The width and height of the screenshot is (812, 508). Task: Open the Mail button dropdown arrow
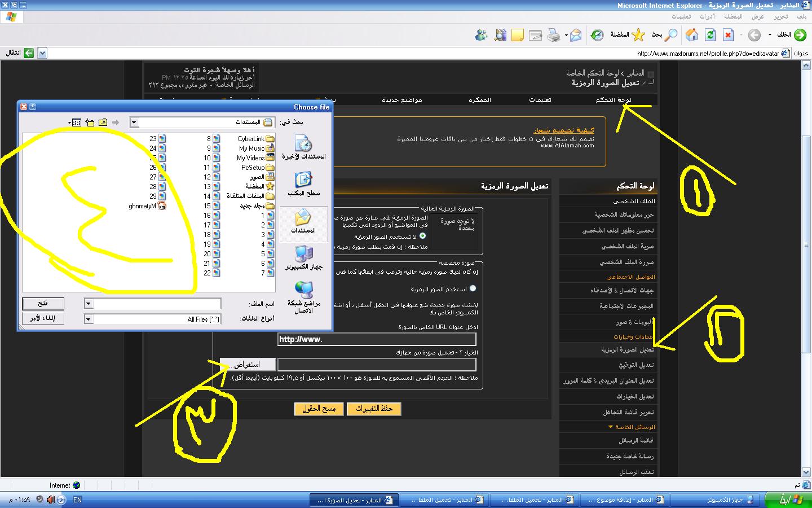click(x=566, y=36)
